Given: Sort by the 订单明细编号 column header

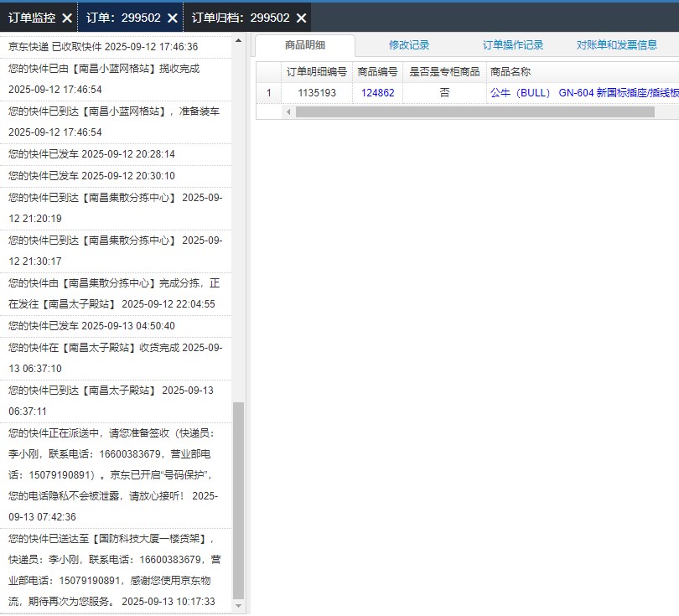Looking at the screenshot, I should pyautogui.click(x=316, y=72).
